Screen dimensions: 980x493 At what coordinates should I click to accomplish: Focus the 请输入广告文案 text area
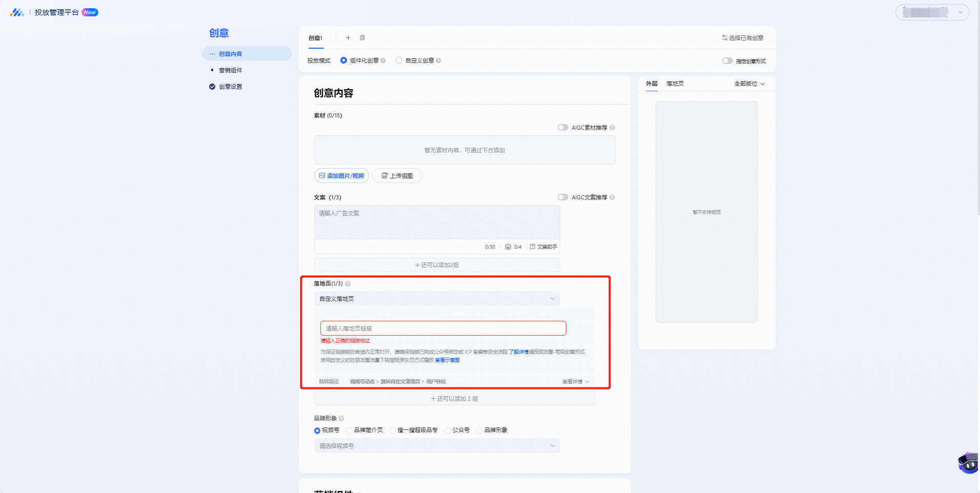click(x=437, y=222)
